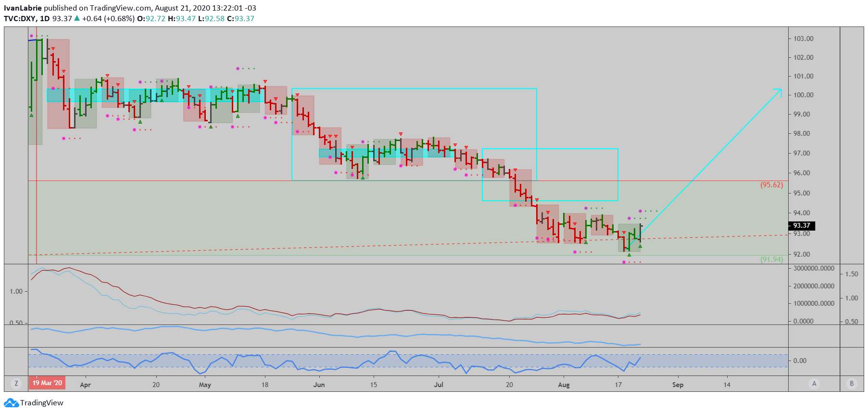Click the Z timezone button
Image resolution: width=868 pixels, height=414 pixels.
pyautogui.click(x=16, y=384)
